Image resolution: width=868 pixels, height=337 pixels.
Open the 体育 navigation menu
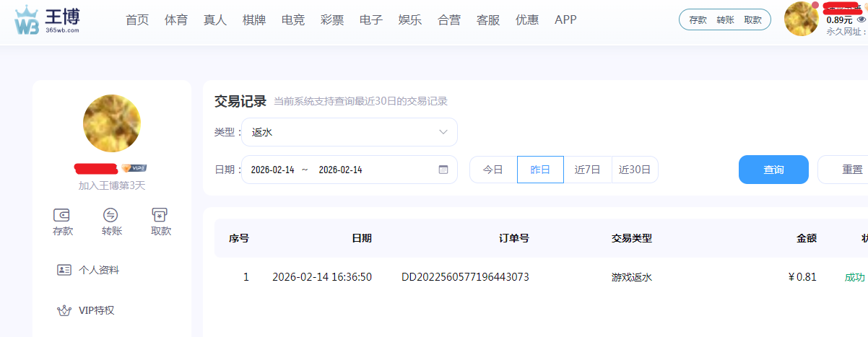[176, 20]
